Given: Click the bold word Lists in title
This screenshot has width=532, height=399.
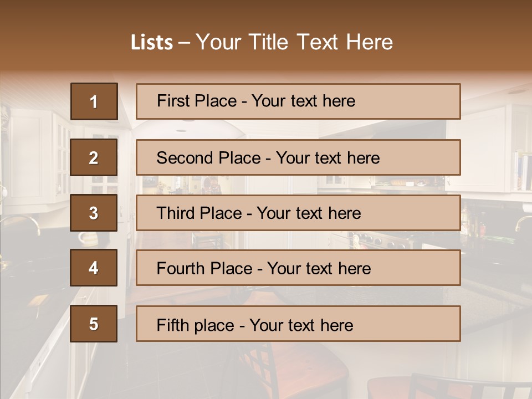Looking at the screenshot, I should (x=151, y=43).
